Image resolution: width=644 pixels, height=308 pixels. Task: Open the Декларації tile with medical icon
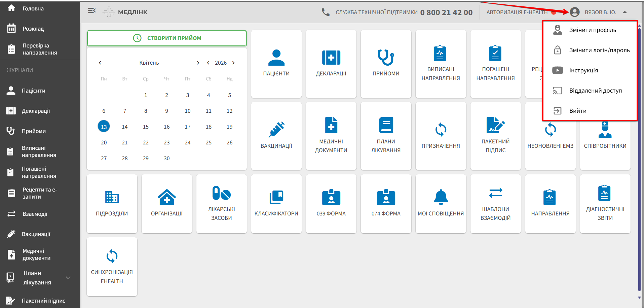[331, 64]
